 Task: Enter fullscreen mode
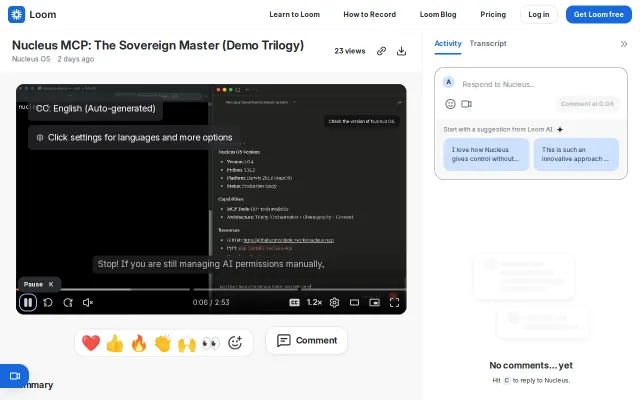pyautogui.click(x=394, y=302)
